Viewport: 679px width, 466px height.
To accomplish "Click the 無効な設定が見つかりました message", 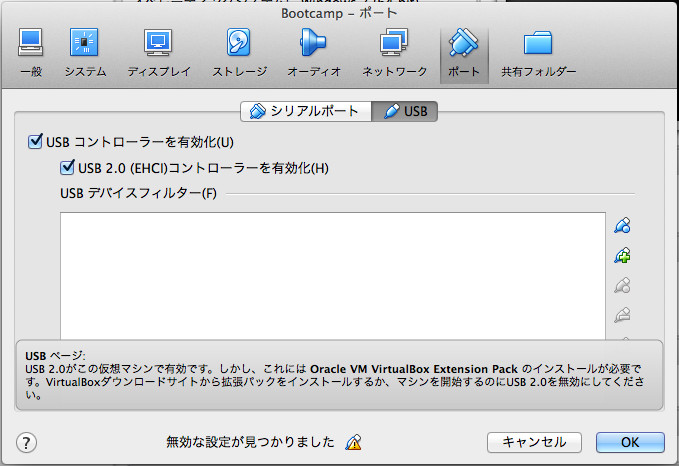I will pos(250,442).
